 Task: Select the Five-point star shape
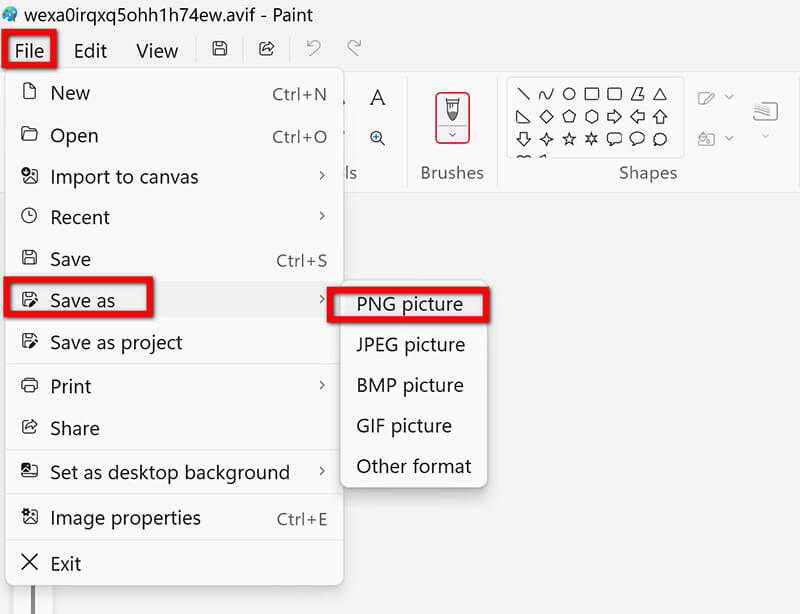pyautogui.click(x=568, y=139)
